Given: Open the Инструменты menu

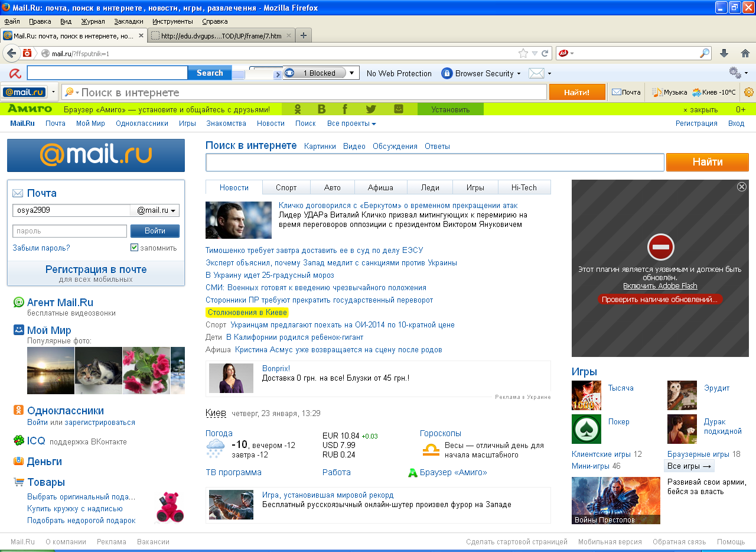Looking at the screenshot, I should [x=172, y=21].
